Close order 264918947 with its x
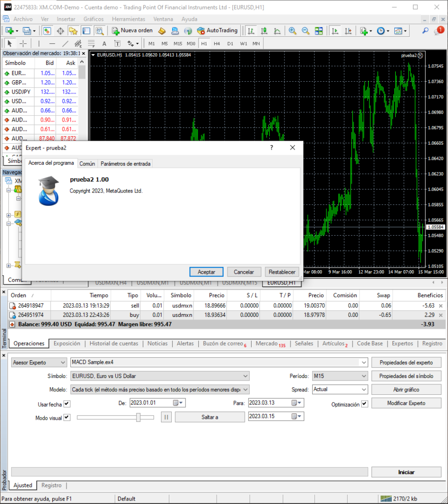Screen dimensions: 448x504 click(441, 306)
